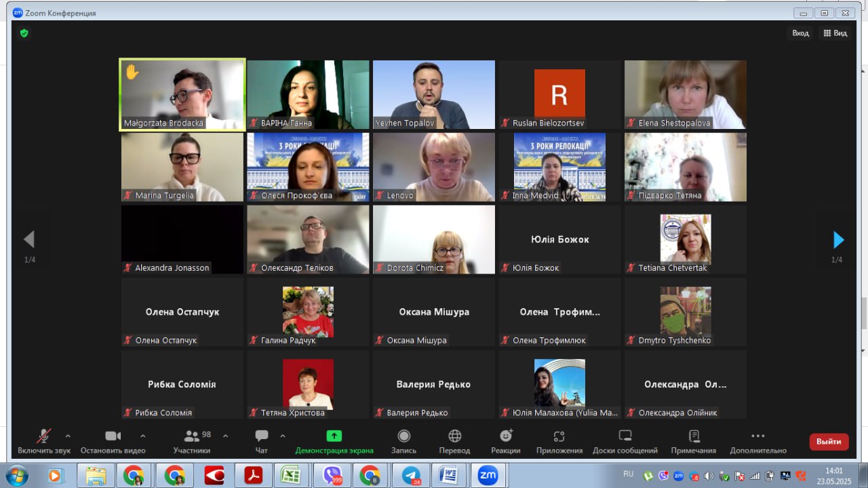Open the Дополнительно more menu
Viewport: 868px width, 488px height.
pos(758,436)
